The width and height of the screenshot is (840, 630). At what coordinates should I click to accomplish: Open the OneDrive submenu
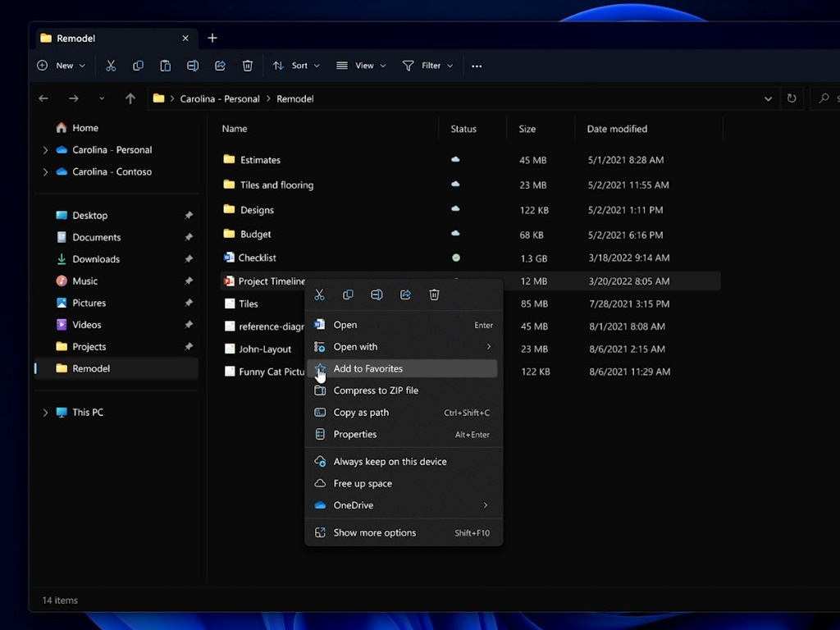pyautogui.click(x=354, y=505)
